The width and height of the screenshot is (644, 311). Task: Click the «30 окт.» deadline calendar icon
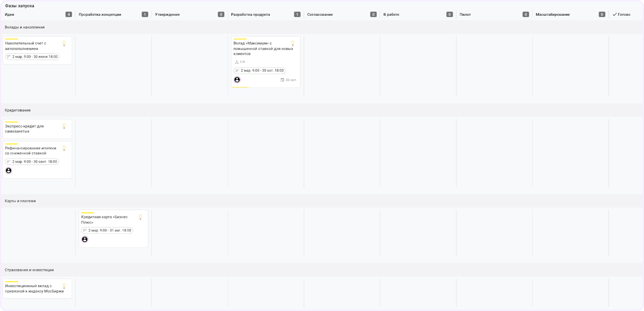(x=282, y=80)
